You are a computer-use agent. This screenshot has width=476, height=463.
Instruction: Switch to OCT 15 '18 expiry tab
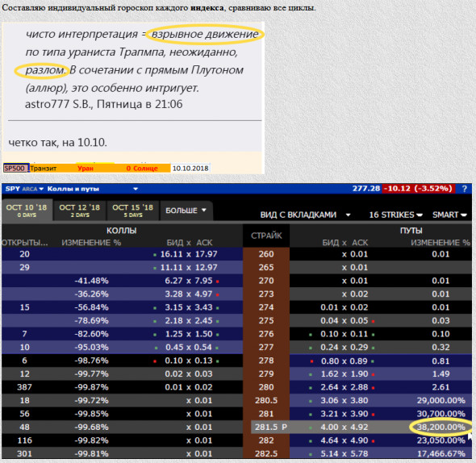pyautogui.click(x=132, y=211)
